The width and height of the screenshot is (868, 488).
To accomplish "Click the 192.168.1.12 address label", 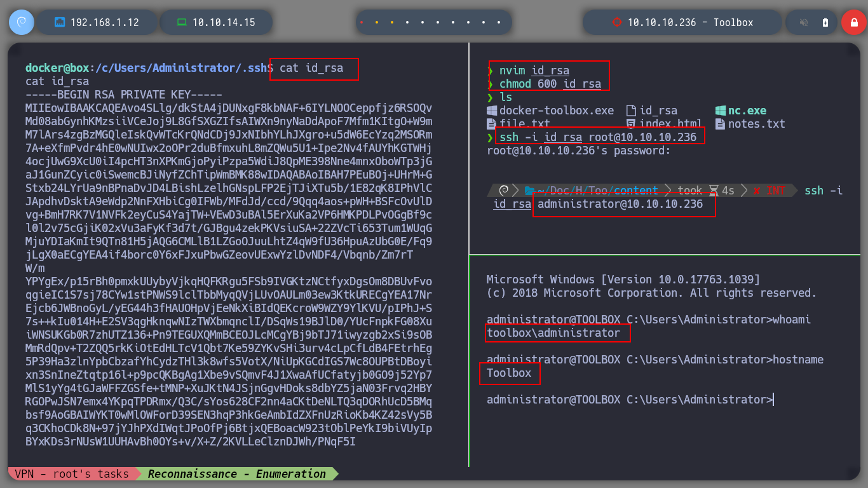I will [105, 22].
